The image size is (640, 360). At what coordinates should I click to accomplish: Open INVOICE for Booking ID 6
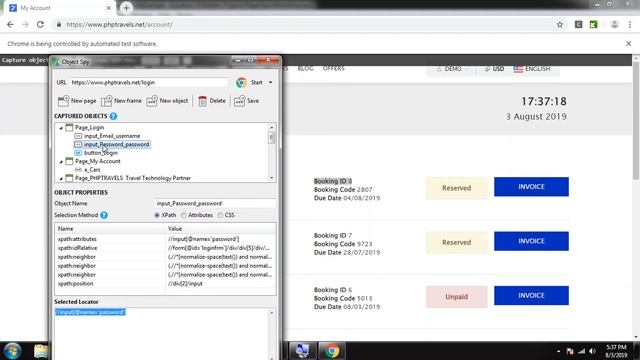pyautogui.click(x=531, y=296)
